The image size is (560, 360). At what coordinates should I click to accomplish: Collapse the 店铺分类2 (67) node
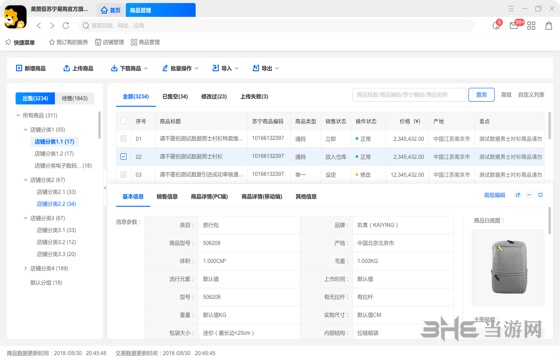point(25,180)
